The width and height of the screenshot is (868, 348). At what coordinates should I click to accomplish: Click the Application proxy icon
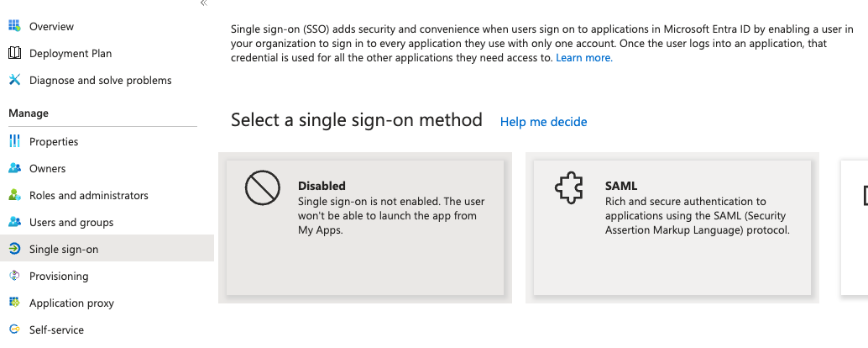pyautogui.click(x=15, y=303)
